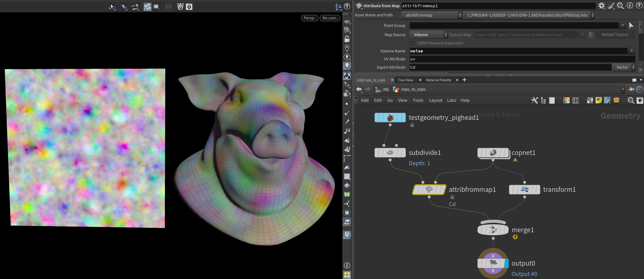Expand the Volume Name dropdown arrow
The height and width of the screenshot is (279, 644).
pyautogui.click(x=631, y=51)
